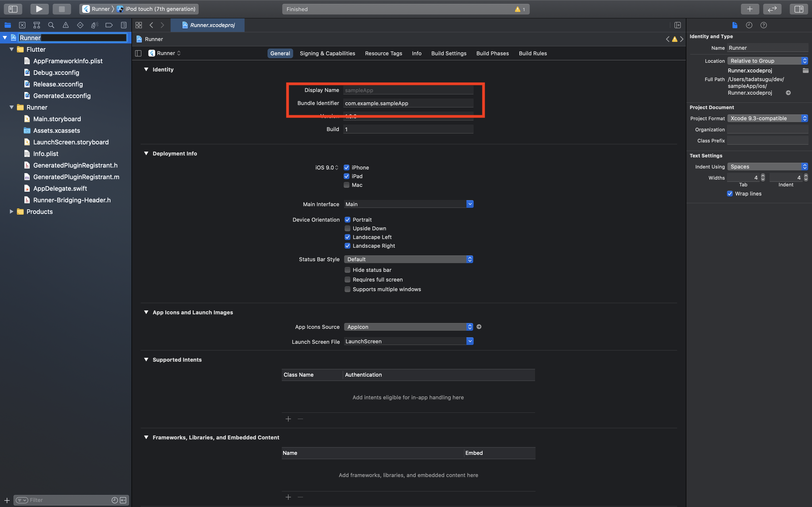Viewport: 812px width, 507px height.
Task: Open the Find navigator magnifier icon
Action: coord(51,25)
